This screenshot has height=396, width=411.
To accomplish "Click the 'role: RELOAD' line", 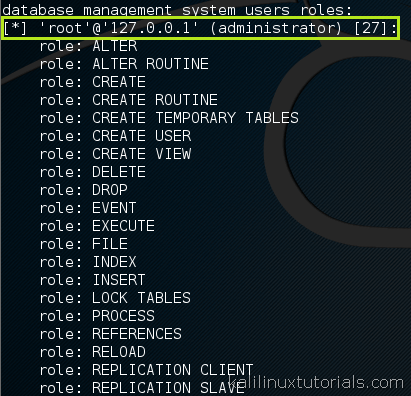I will 93,352.
